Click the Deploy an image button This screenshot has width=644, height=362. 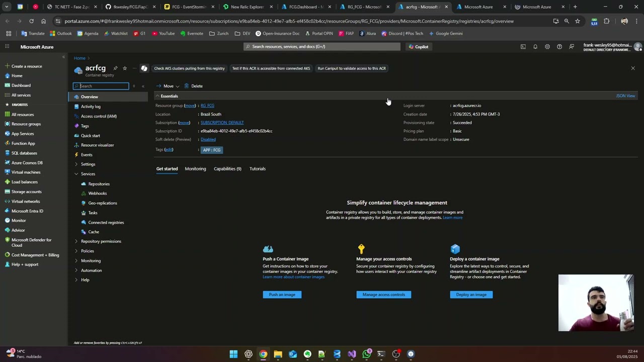[x=471, y=295]
